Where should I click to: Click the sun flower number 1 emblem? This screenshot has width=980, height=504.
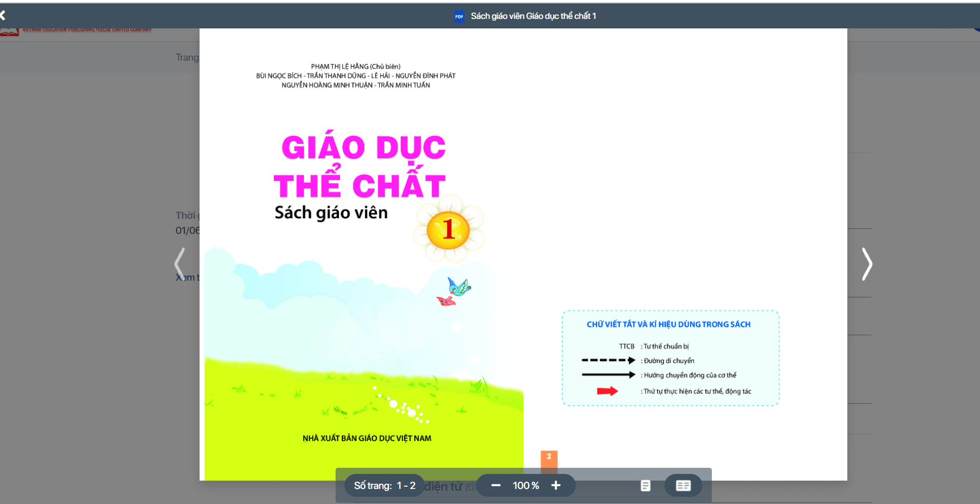click(449, 229)
